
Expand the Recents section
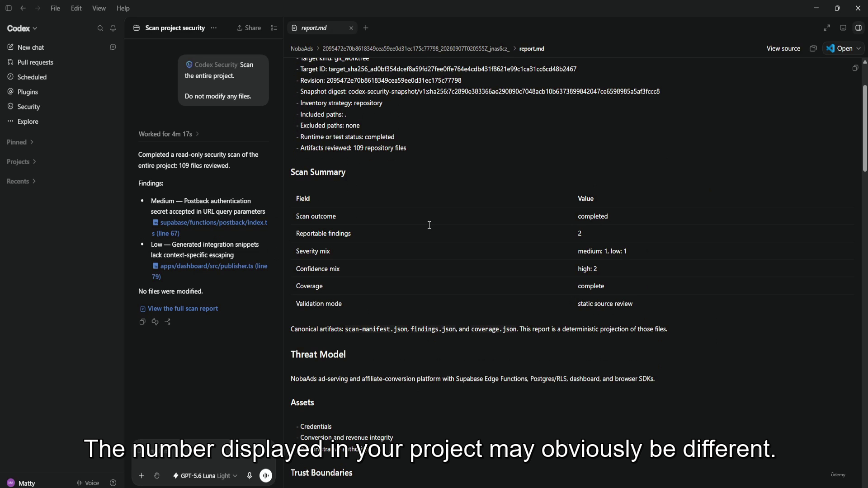coord(21,181)
